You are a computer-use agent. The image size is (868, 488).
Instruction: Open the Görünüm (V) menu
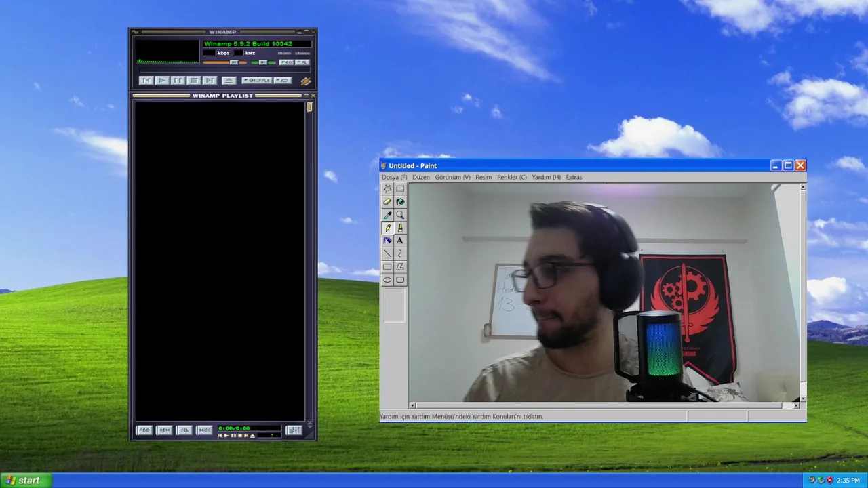click(452, 177)
